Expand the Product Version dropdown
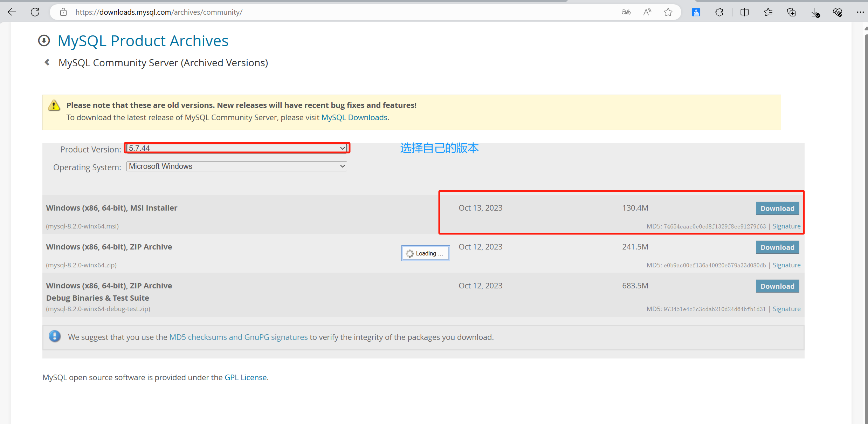This screenshot has height=424, width=868. 237,148
